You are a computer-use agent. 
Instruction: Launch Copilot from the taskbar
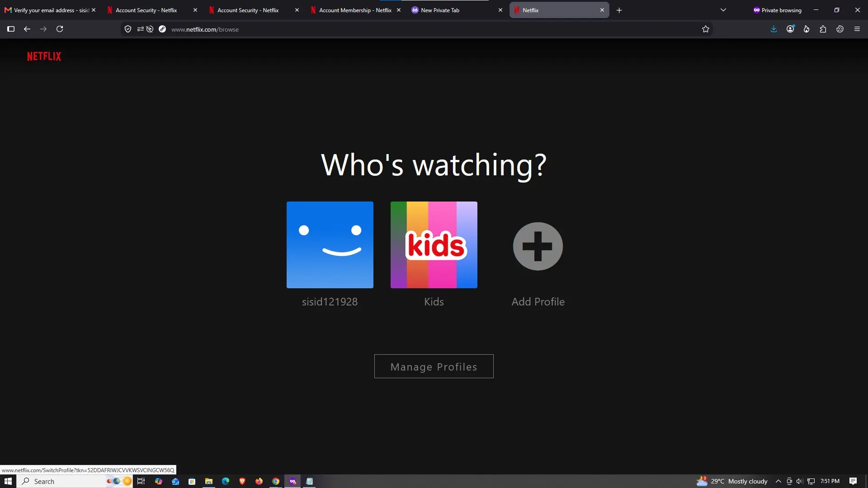click(158, 481)
